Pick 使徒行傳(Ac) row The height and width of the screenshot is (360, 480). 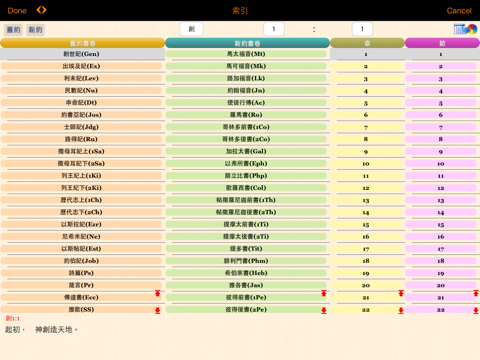click(x=246, y=103)
